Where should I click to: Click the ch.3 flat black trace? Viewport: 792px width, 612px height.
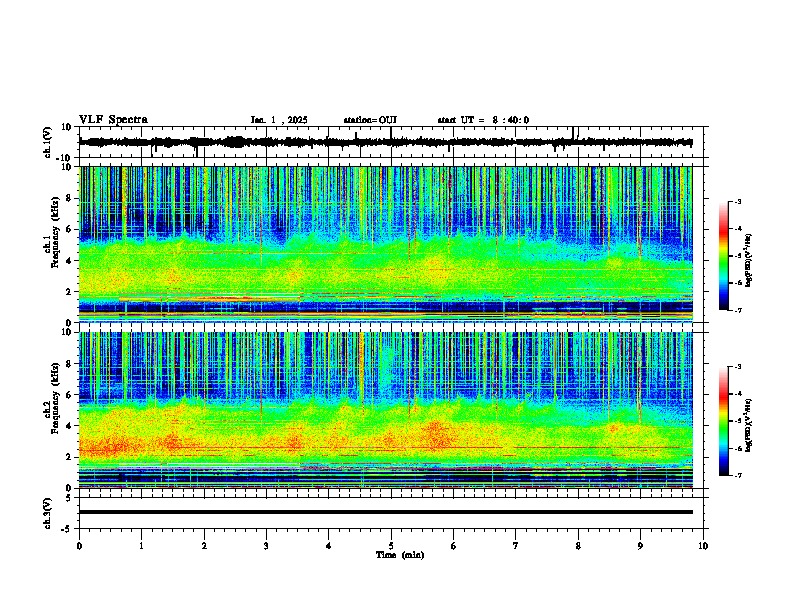385,512
